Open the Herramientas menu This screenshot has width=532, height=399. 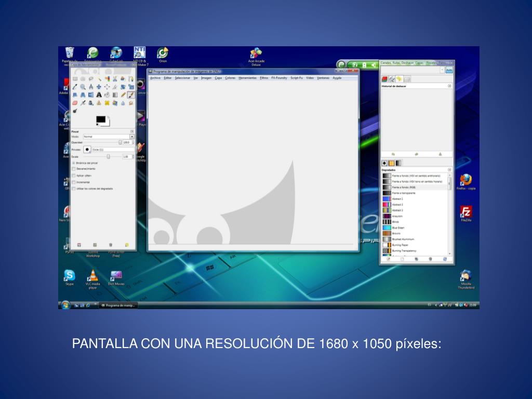[247, 78]
